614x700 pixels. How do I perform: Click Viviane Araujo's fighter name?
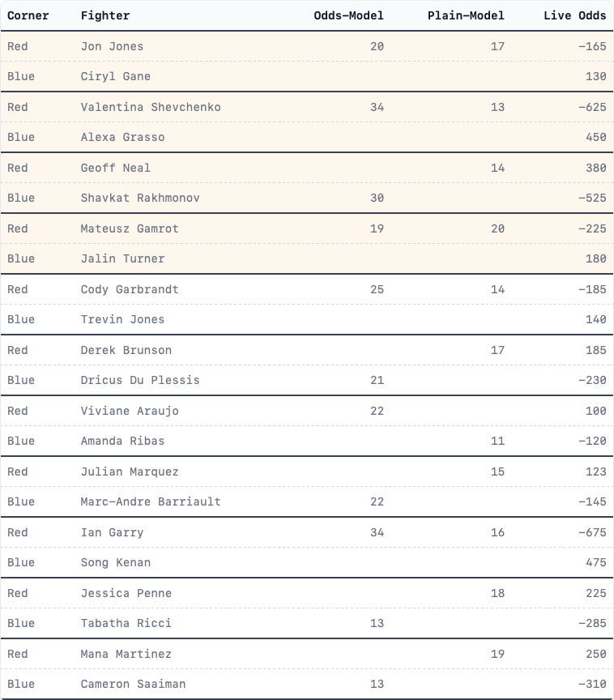(x=130, y=411)
